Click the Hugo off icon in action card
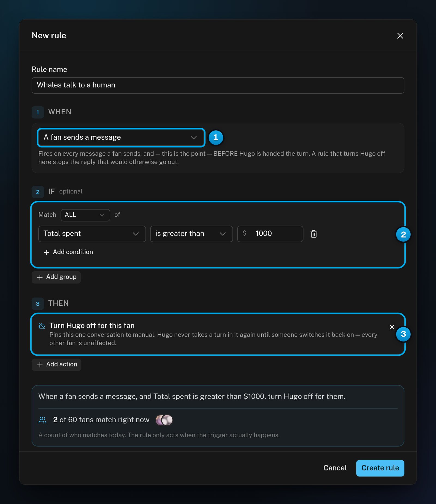 [x=42, y=326]
